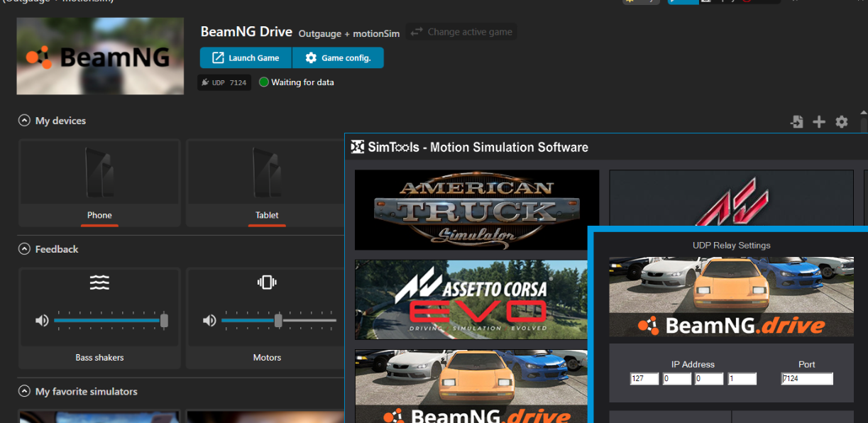Adjust the Bass shakers volume slider
Image resolution: width=868 pixels, height=423 pixels.
point(110,321)
